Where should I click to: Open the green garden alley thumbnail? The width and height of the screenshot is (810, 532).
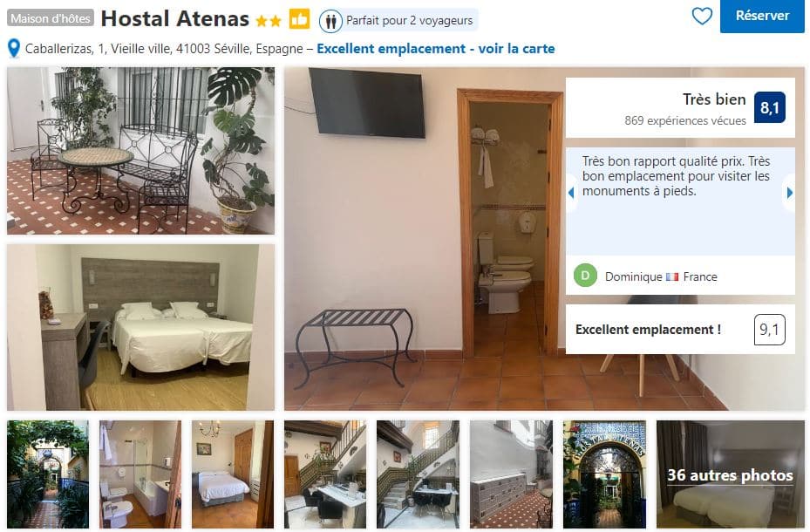pos(48,474)
